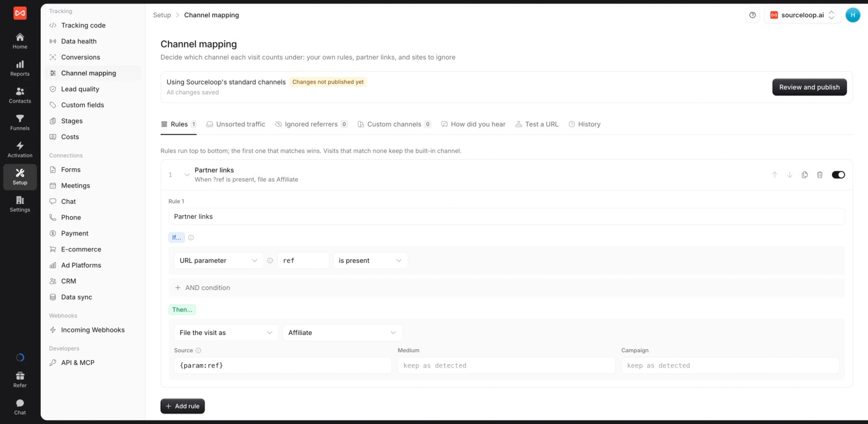The width and height of the screenshot is (868, 424).
Task: Open Settings in the left rail
Action: (x=20, y=204)
